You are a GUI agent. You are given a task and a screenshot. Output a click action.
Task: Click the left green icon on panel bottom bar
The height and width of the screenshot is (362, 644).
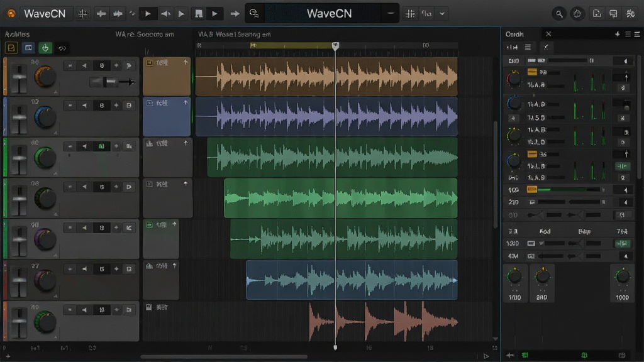coord(525,355)
